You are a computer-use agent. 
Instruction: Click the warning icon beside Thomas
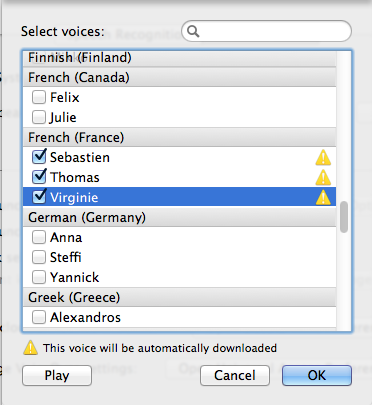click(323, 178)
